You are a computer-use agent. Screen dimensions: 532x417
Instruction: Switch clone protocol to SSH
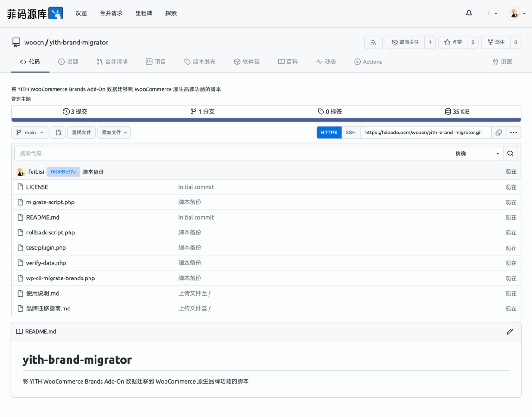(351, 133)
